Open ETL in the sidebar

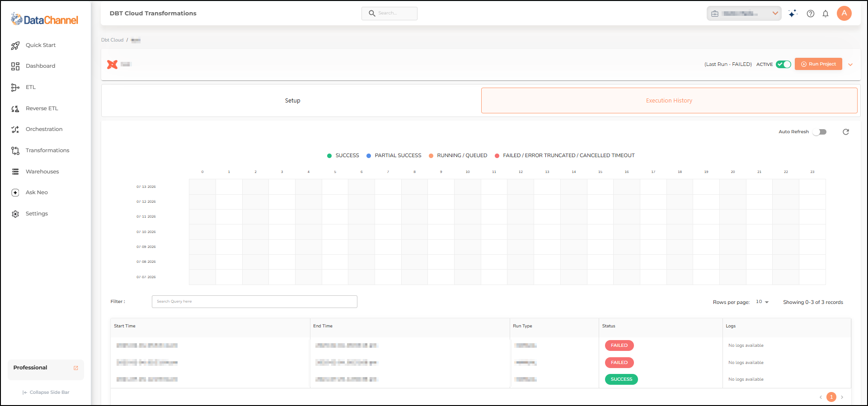(x=31, y=88)
